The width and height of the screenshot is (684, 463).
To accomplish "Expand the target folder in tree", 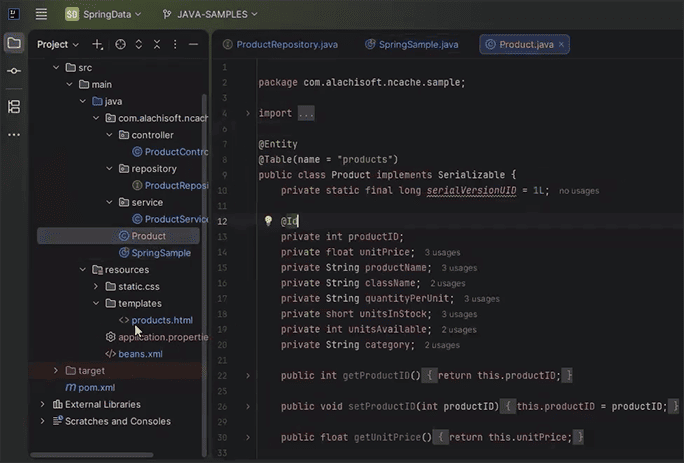I will (55, 371).
